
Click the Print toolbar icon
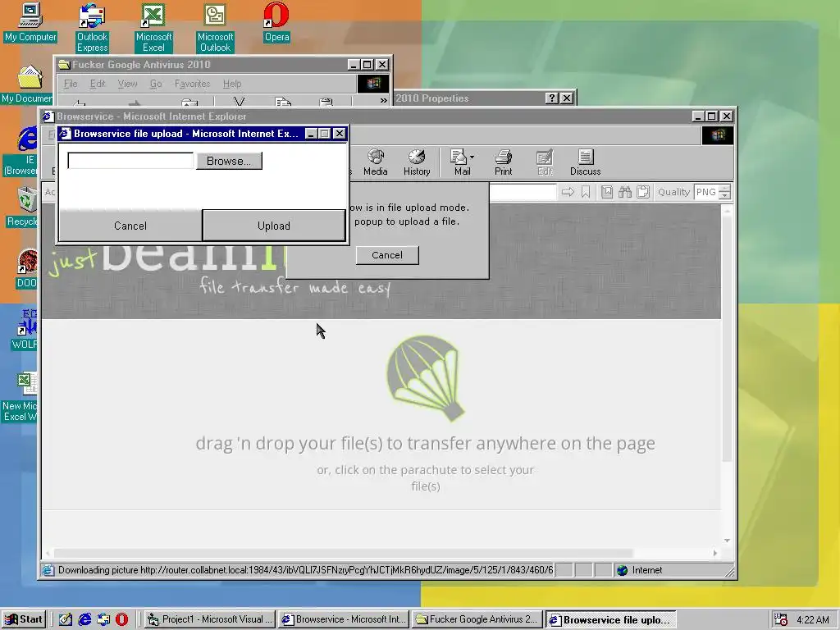pos(503,162)
